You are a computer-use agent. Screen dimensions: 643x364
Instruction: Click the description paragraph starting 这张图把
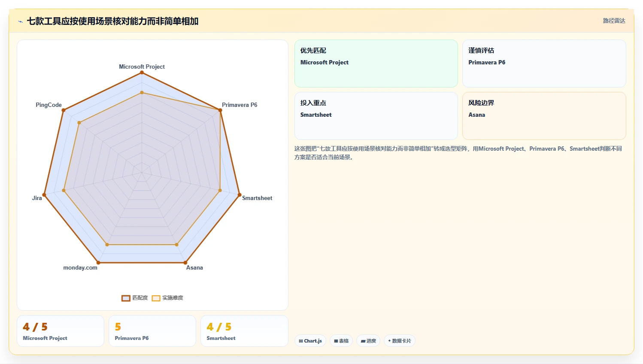[458, 153]
